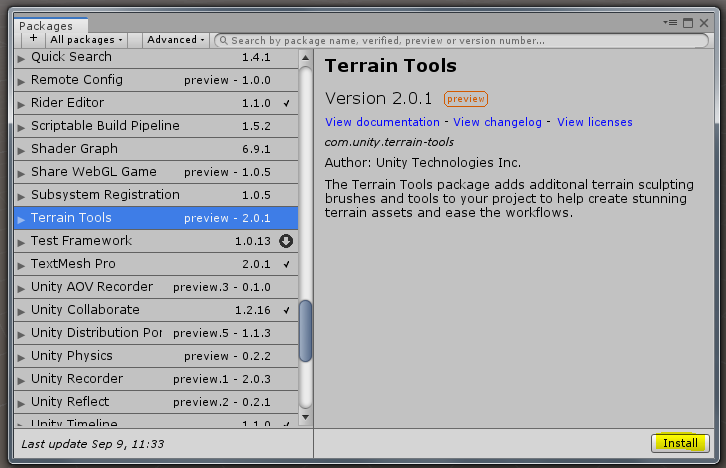The width and height of the screenshot is (726, 468).
Task: Click Test Framework download update icon
Action: point(286,241)
